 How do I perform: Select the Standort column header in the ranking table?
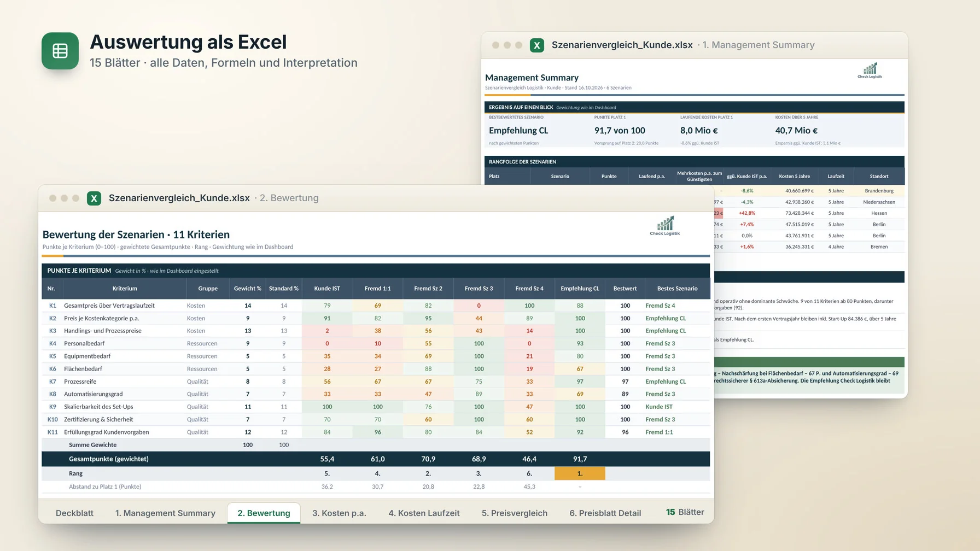click(879, 177)
